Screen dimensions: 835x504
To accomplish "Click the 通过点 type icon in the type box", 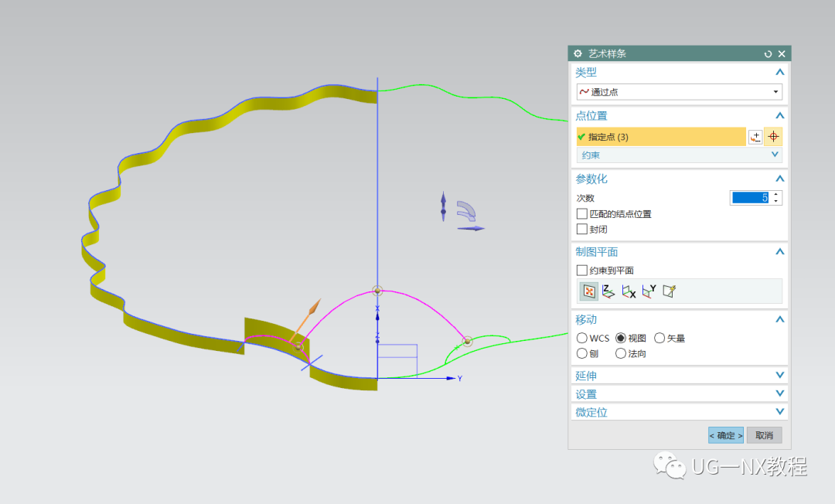I will pos(585,91).
